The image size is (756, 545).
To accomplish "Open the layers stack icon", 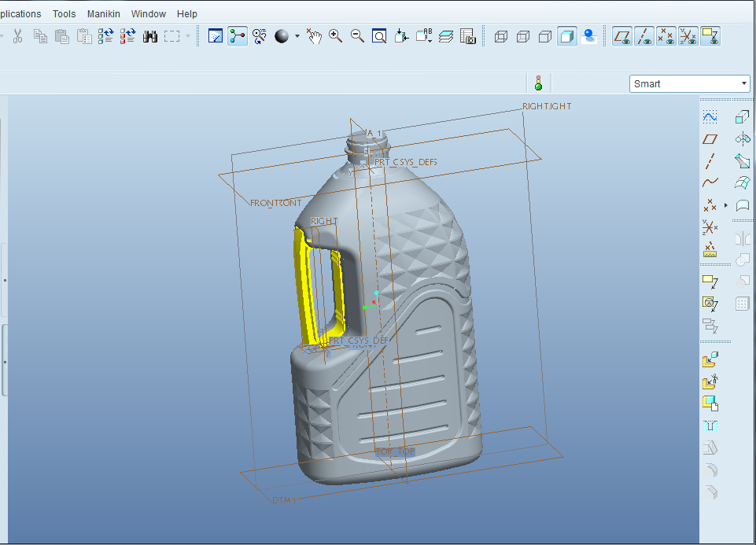I will [445, 36].
